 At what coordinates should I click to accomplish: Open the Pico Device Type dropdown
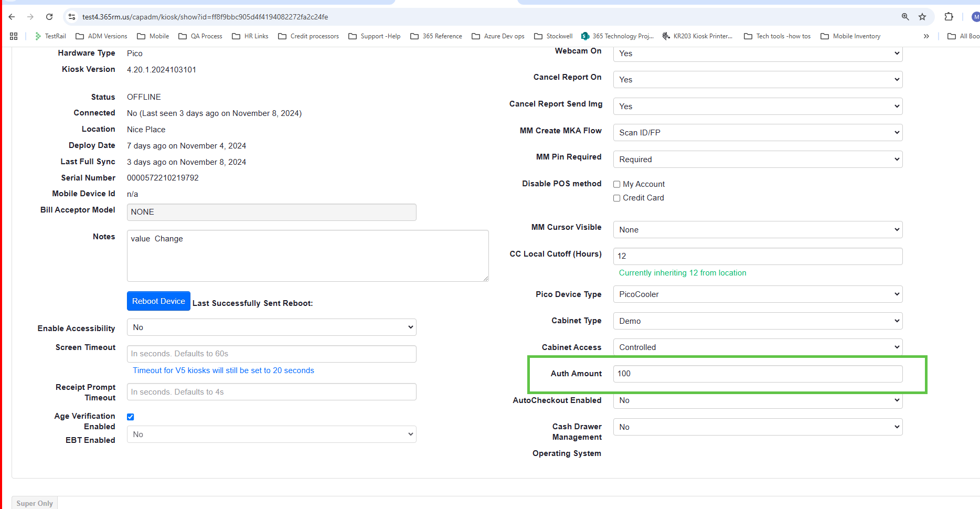pyautogui.click(x=757, y=294)
